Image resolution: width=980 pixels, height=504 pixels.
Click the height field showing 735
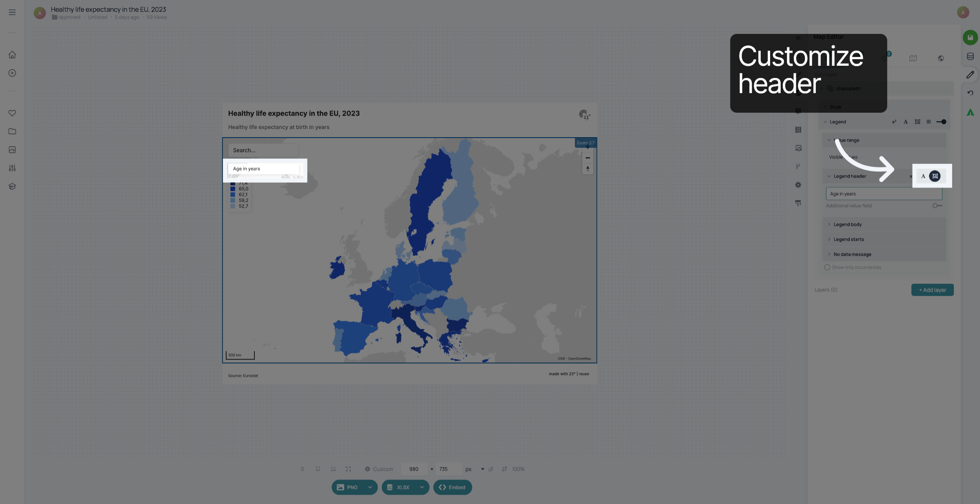coord(448,469)
